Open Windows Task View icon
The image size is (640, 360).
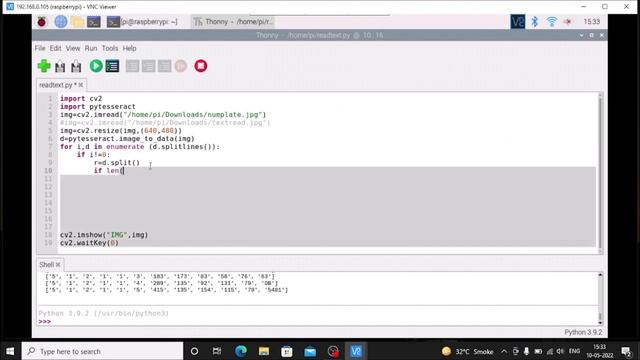coord(217,351)
